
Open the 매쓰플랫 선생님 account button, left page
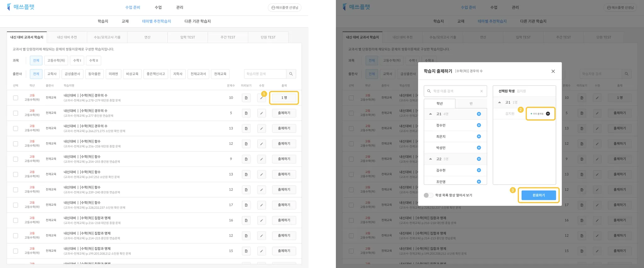click(285, 8)
